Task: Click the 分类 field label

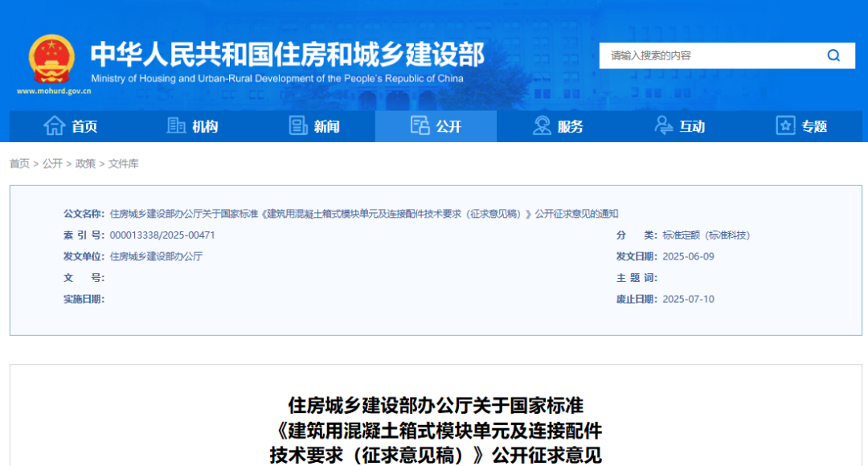Action: tap(637, 235)
